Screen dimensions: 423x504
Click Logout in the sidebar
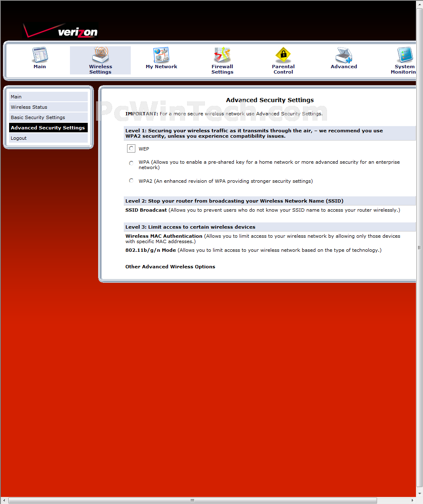point(48,138)
